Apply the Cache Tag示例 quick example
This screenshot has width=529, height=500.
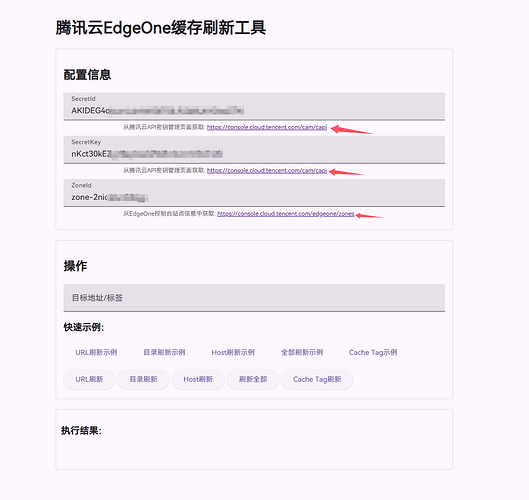(x=373, y=352)
